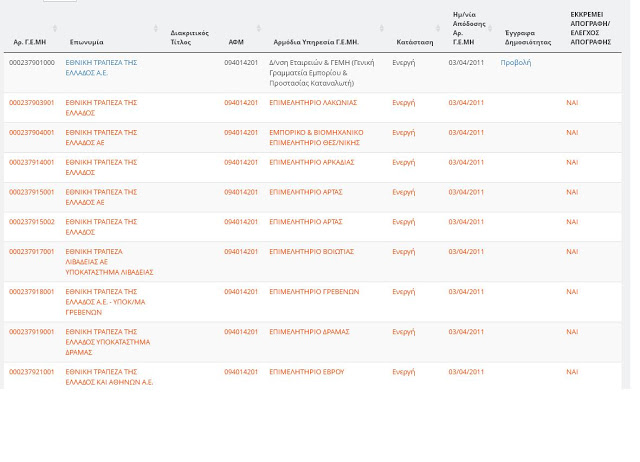Open ΕΘΝΙΚΗ ΤΡΑΠΕΖΑ ΤΗΣ ΕΛΛΑΔΟΣ Α.Ε. company link
Image resolution: width=640 pixels, height=462 pixels.
click(101, 68)
